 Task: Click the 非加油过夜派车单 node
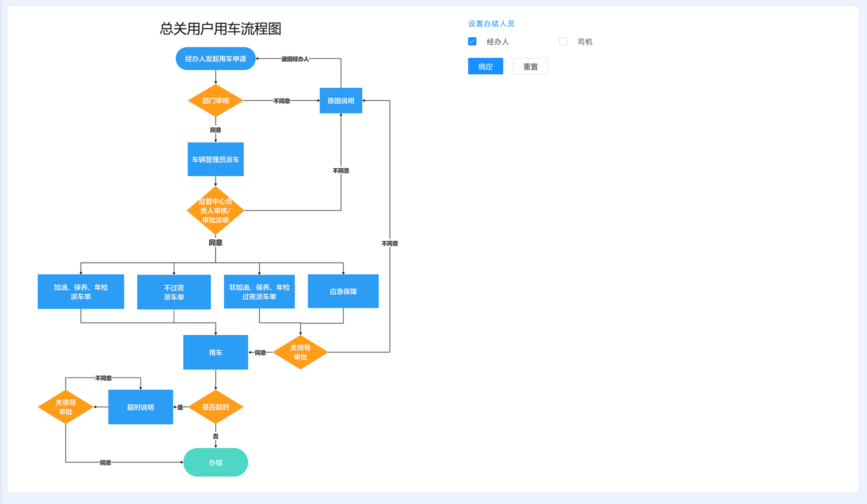pyautogui.click(x=259, y=292)
